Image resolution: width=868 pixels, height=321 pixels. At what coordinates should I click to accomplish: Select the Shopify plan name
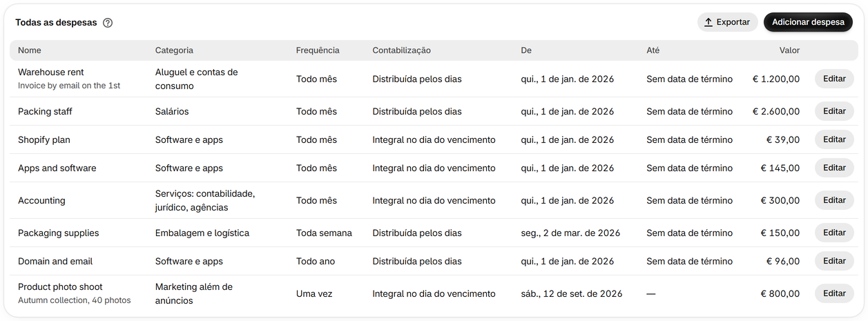(x=44, y=139)
